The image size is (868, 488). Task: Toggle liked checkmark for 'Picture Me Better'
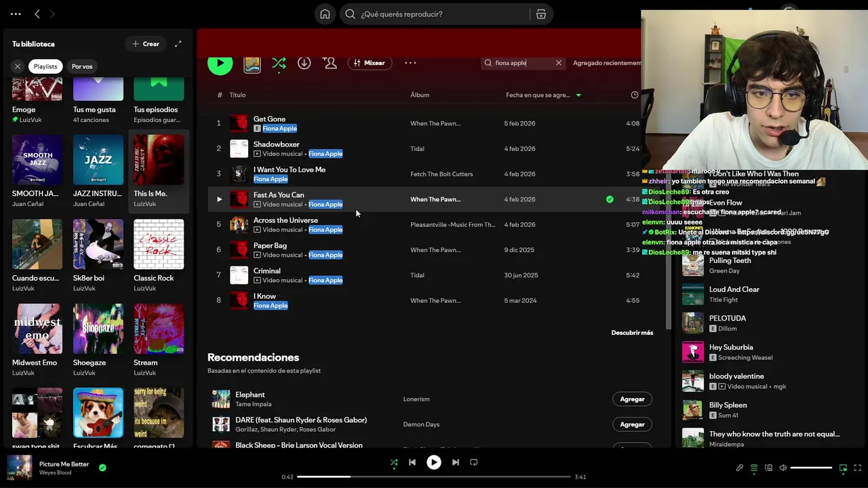pyautogui.click(x=102, y=468)
